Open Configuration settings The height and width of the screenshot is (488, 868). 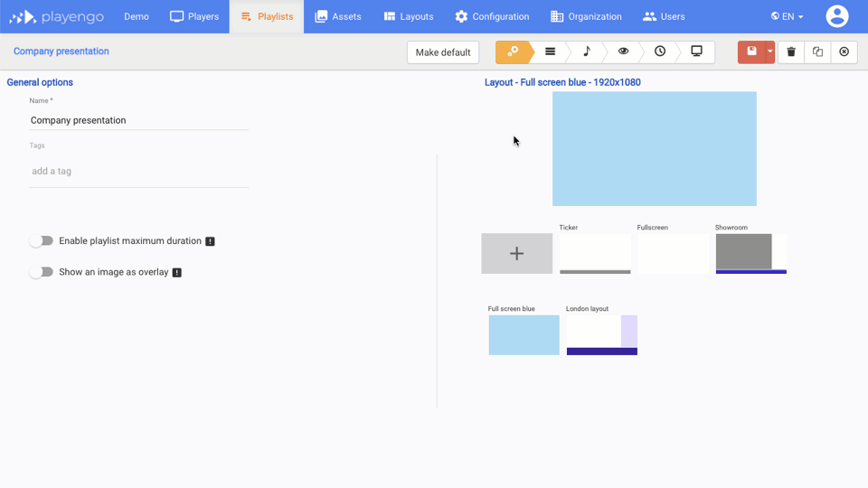[x=492, y=16]
